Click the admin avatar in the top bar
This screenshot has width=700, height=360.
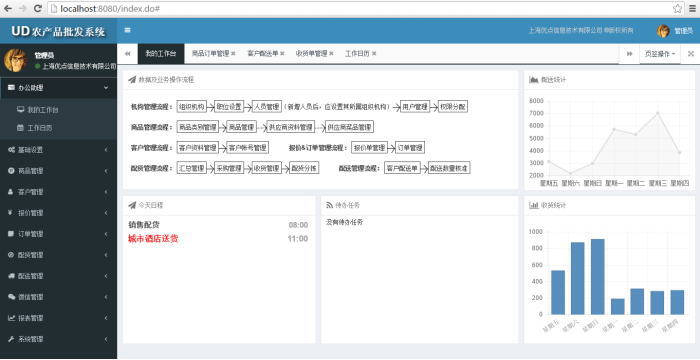pyautogui.click(x=663, y=31)
